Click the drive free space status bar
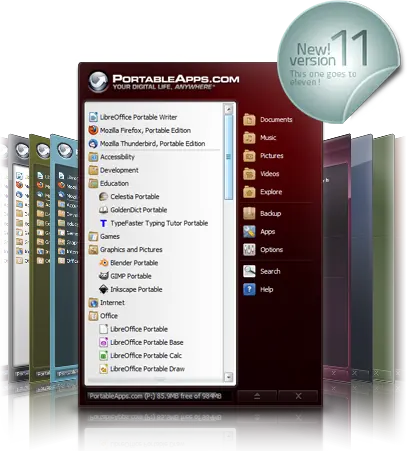 159,396
